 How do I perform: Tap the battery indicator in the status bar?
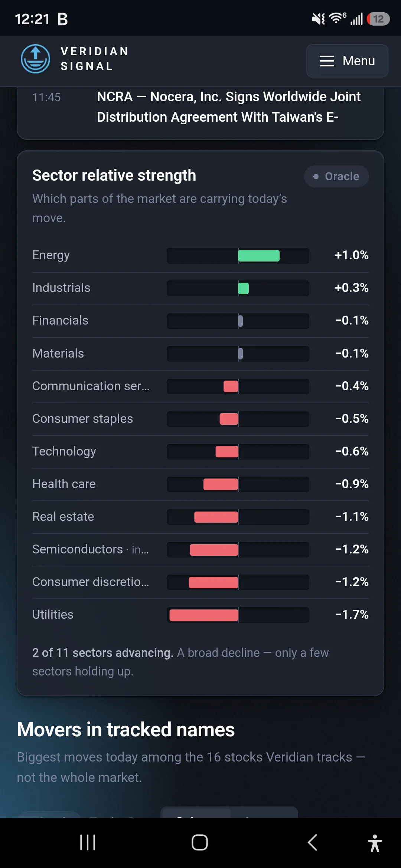point(378,19)
